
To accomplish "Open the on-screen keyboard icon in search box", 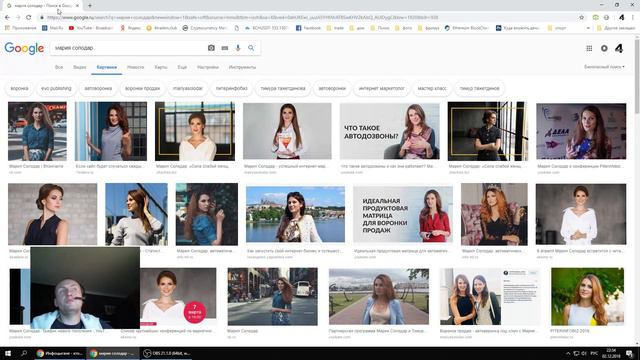I will click(225, 48).
